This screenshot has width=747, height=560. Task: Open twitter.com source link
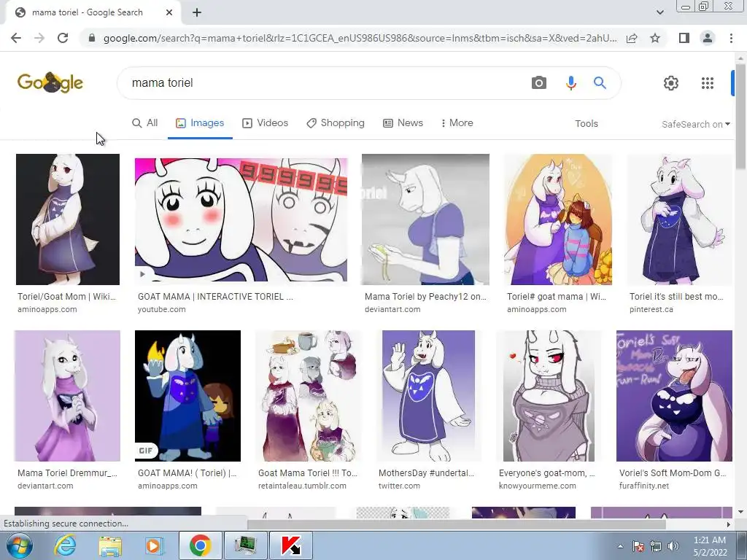coord(399,486)
